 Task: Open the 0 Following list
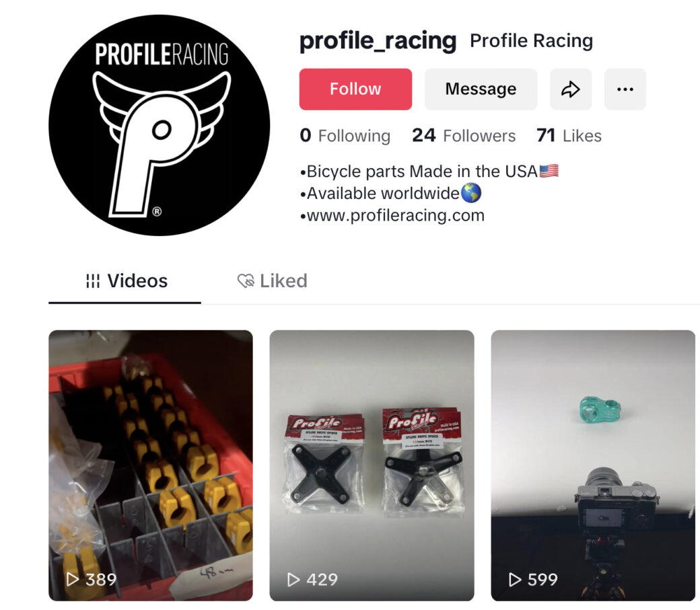coord(345,136)
